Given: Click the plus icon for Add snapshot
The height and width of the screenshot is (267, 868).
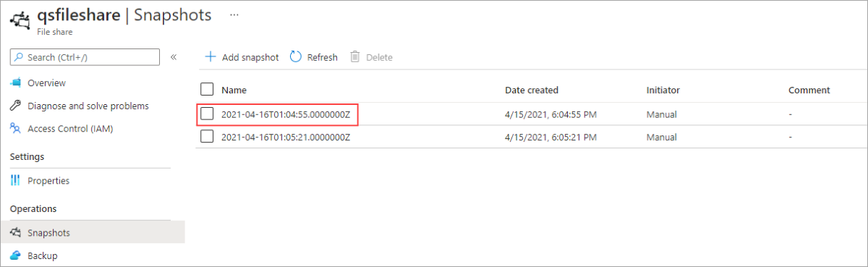Looking at the screenshot, I should (210, 57).
